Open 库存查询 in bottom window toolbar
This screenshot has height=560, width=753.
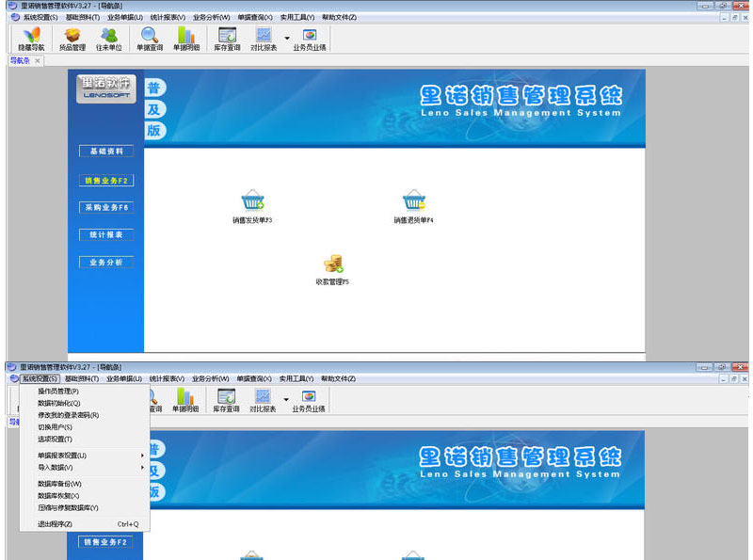coord(226,401)
